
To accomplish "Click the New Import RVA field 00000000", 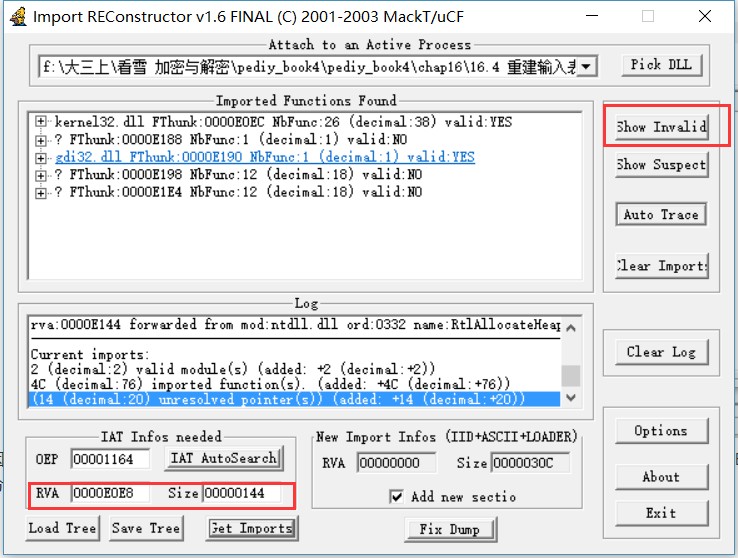I will click(396, 463).
